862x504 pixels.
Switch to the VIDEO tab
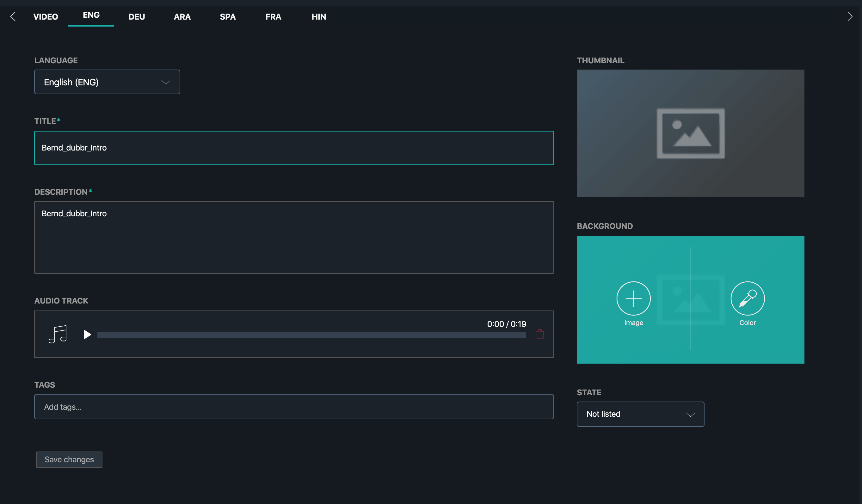46,16
